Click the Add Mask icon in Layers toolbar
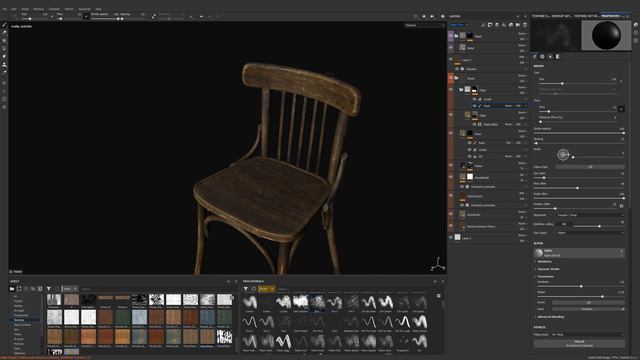Viewport: 640px width, 360px height. pyautogui.click(x=490, y=25)
